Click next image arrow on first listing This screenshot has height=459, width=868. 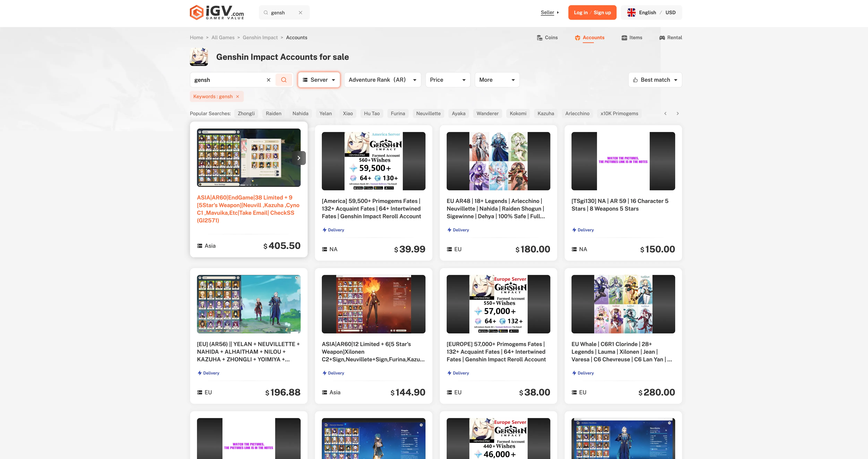(299, 158)
